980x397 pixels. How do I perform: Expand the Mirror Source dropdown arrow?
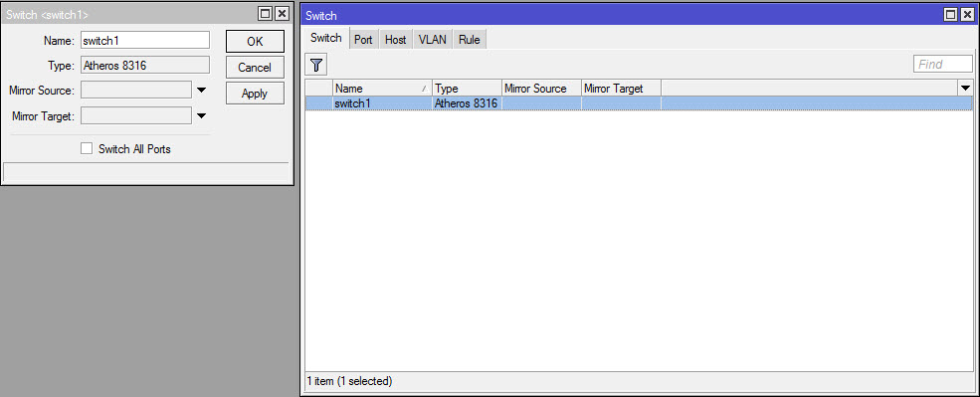[201, 90]
